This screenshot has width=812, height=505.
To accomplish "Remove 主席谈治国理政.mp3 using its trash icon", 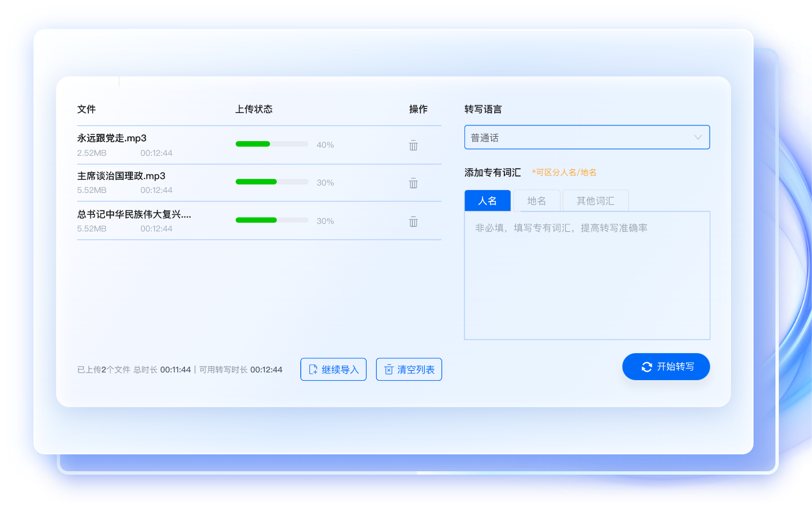I will click(413, 183).
